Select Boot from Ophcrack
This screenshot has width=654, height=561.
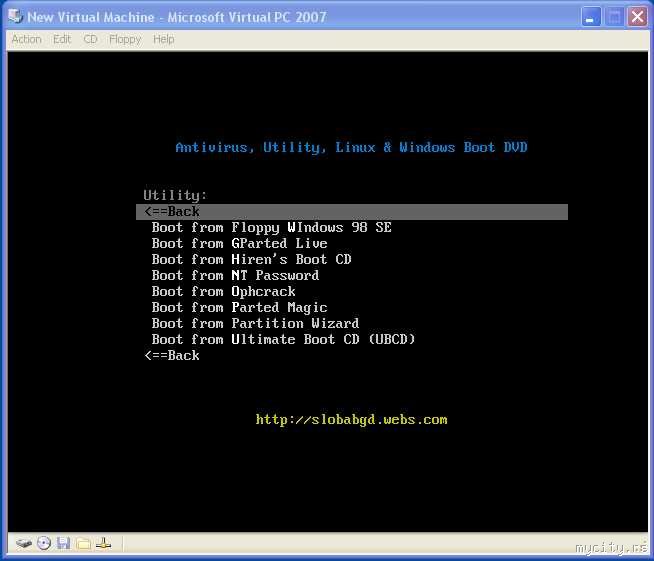(224, 292)
